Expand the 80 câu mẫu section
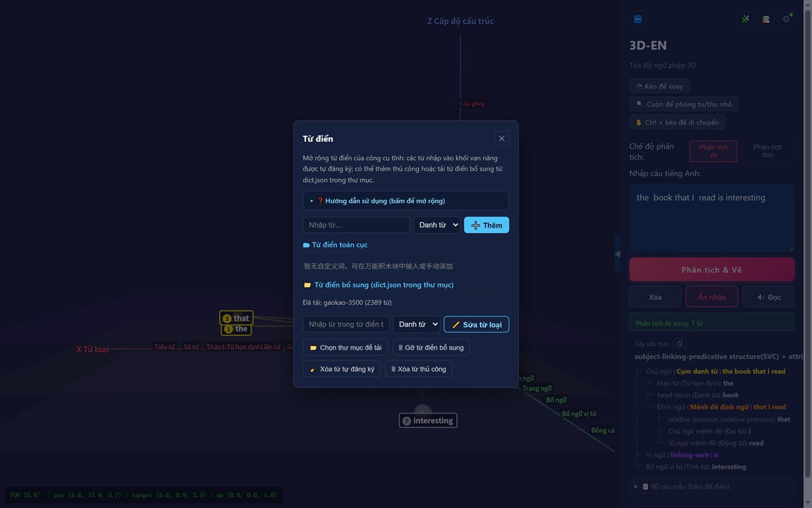Viewport: 812px width, 508px height. click(712, 486)
